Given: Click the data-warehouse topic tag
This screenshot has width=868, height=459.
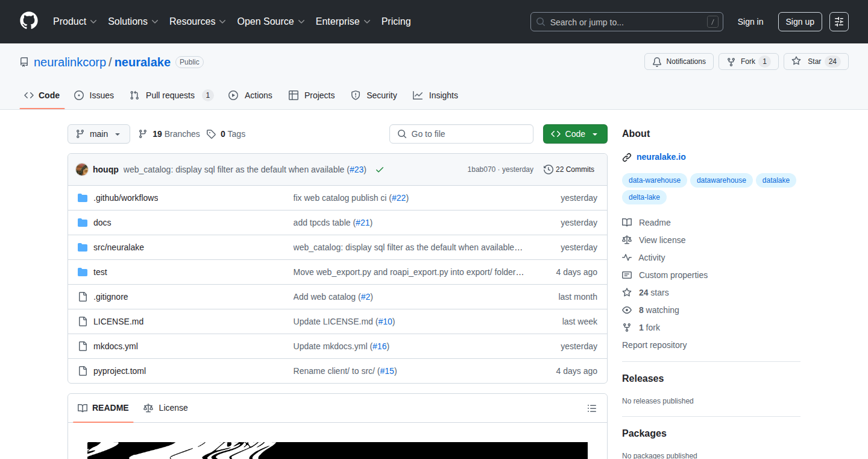Looking at the screenshot, I should pos(654,180).
